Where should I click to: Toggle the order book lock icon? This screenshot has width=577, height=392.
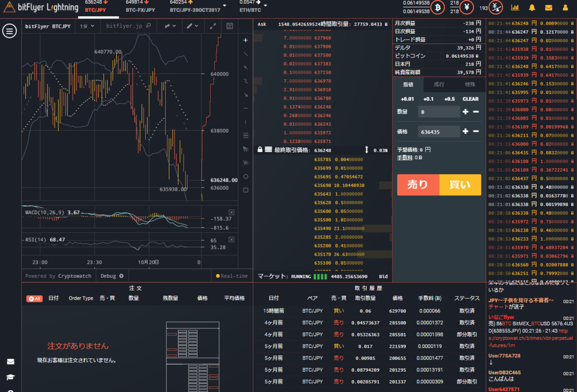tap(260, 150)
